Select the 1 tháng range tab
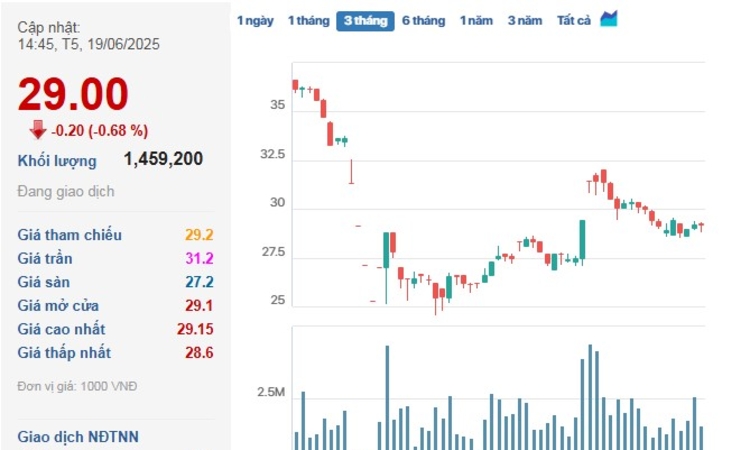Viewport: 750px width, 450px height. [308, 20]
